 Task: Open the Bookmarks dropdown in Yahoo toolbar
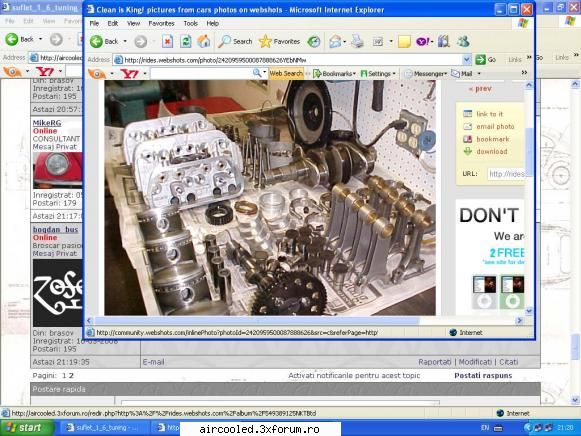tap(335, 73)
